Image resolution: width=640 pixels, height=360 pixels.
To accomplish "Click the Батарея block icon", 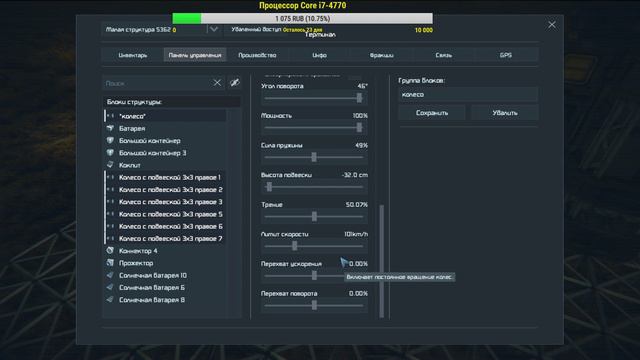I will 110,128.
